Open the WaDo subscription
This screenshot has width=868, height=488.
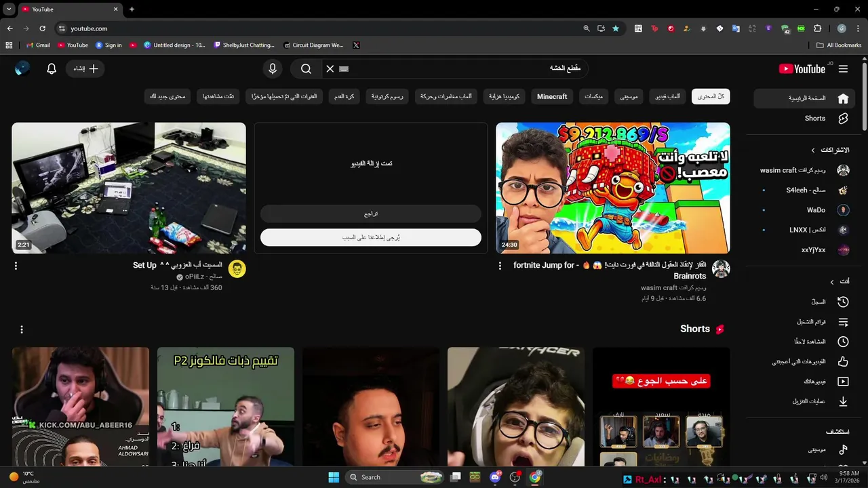pos(804,210)
